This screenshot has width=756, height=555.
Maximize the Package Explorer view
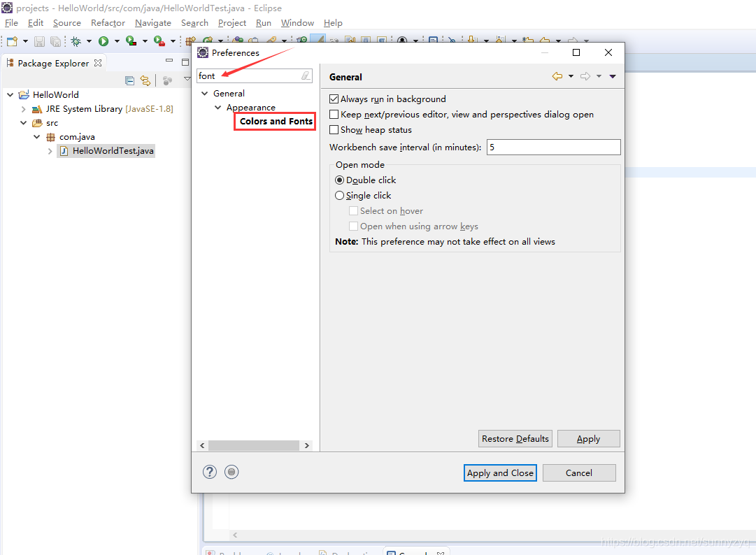[x=185, y=62]
